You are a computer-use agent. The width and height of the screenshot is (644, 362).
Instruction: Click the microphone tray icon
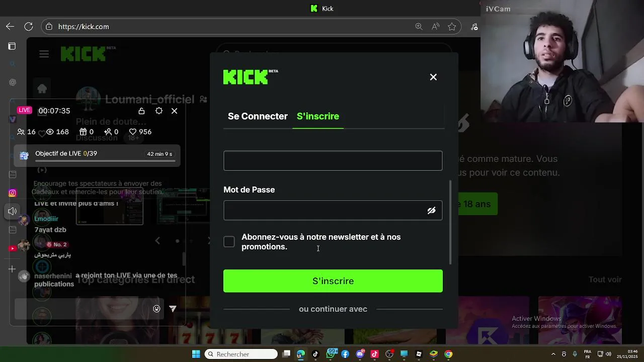[x=575, y=354]
